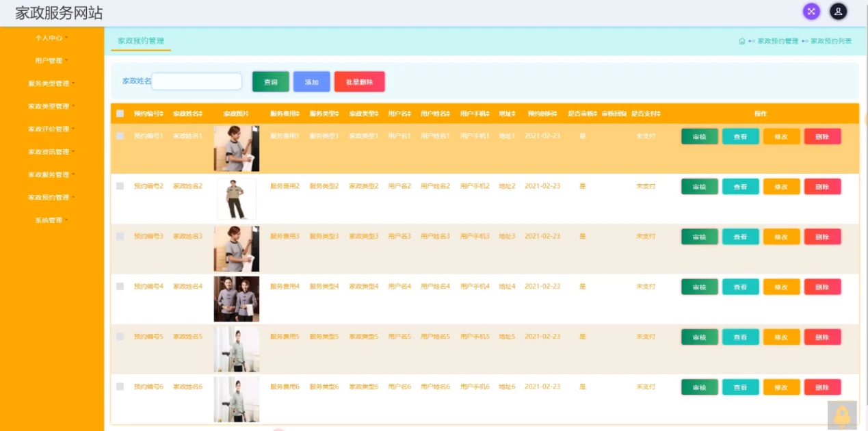
Task: Click the green 查询 button
Action: tap(271, 82)
